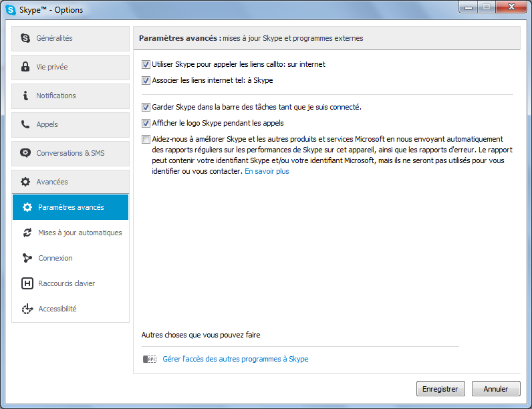Collapse the Avancées section in sidebar
The height and width of the screenshot is (409, 532).
[x=71, y=182]
